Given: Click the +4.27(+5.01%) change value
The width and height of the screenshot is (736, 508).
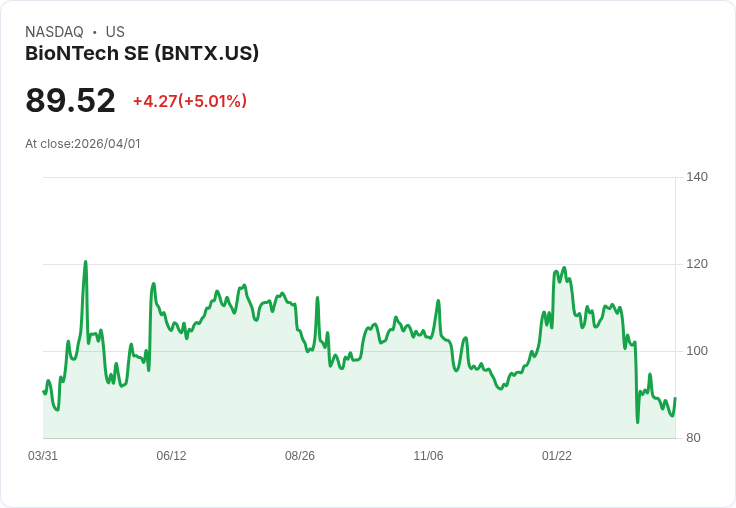Looking at the screenshot, I should [x=190, y=101].
